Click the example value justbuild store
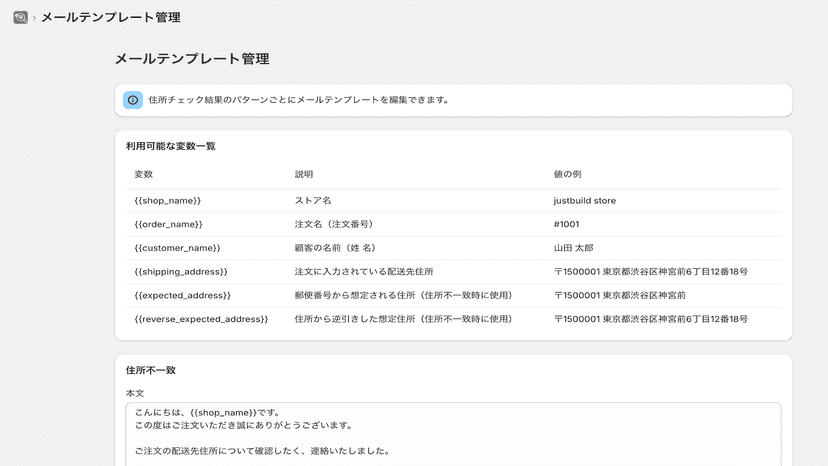The width and height of the screenshot is (828, 466). coord(585,201)
